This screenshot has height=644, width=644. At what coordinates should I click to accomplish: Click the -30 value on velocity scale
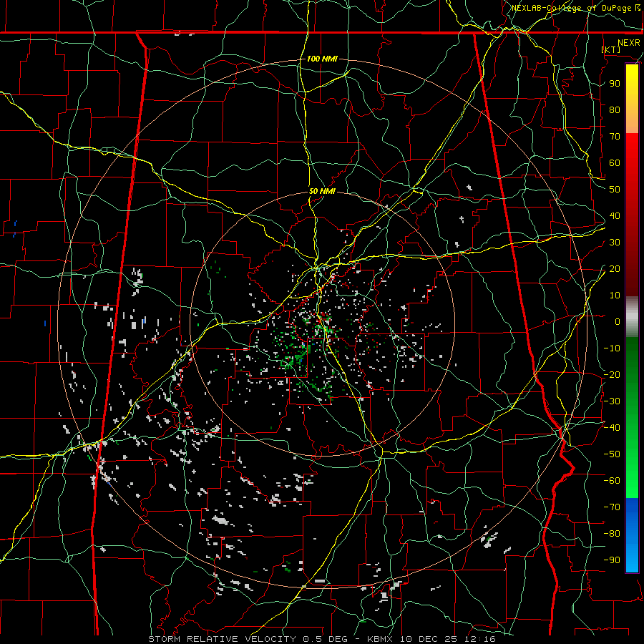coord(612,401)
